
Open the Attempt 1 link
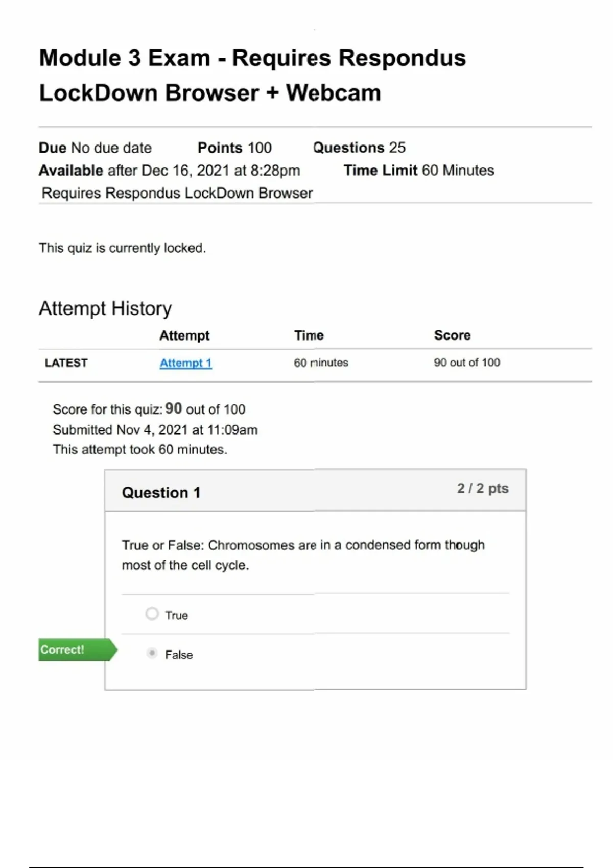[x=185, y=363]
